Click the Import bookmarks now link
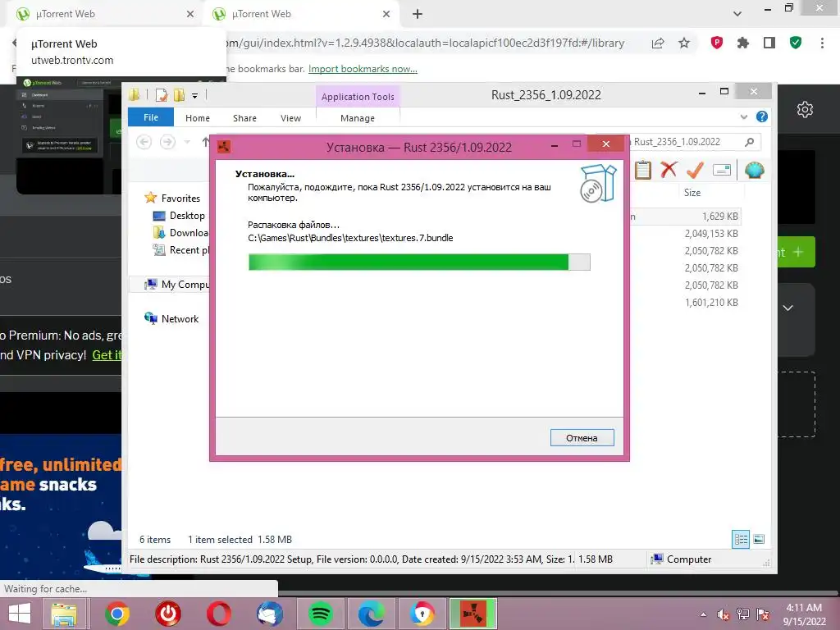Screen dimensions: 840x630 tap(363, 69)
